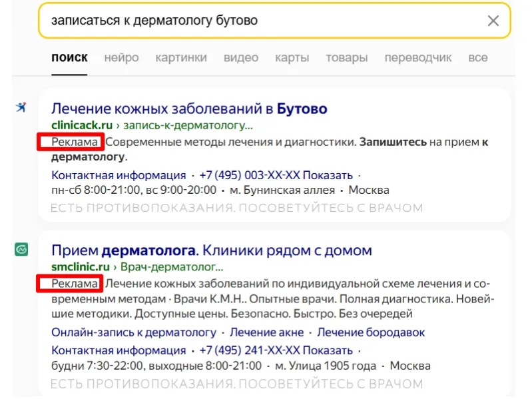
Task: Click Реклама label in smclinic.ru result
Action: point(75,283)
